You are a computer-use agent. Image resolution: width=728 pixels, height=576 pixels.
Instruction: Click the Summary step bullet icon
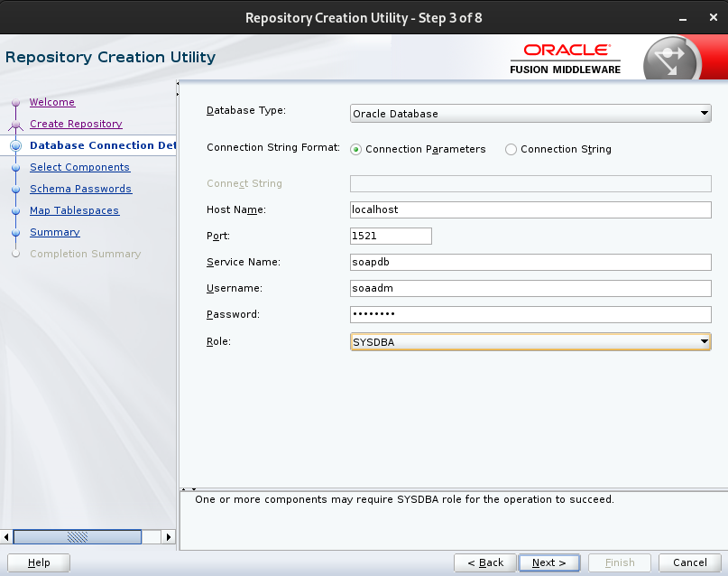point(15,232)
